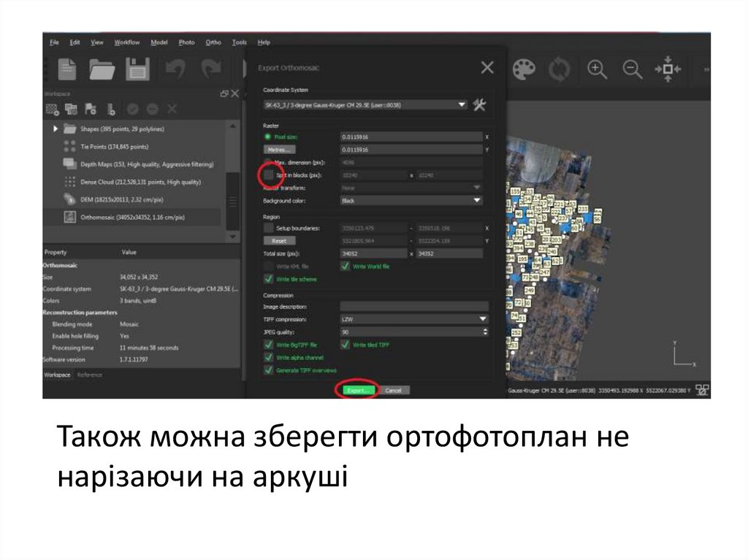This screenshot has width=748, height=560.
Task: Redo action arrow icon
Action: 210,69
